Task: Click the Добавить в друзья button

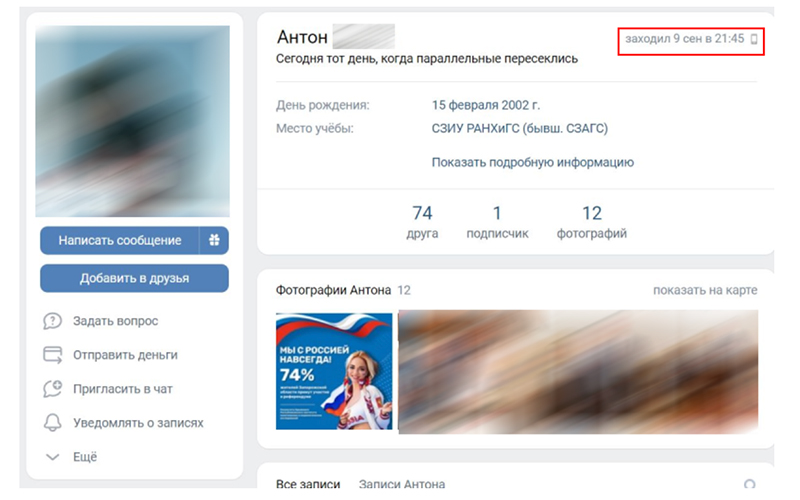Action: tap(134, 278)
